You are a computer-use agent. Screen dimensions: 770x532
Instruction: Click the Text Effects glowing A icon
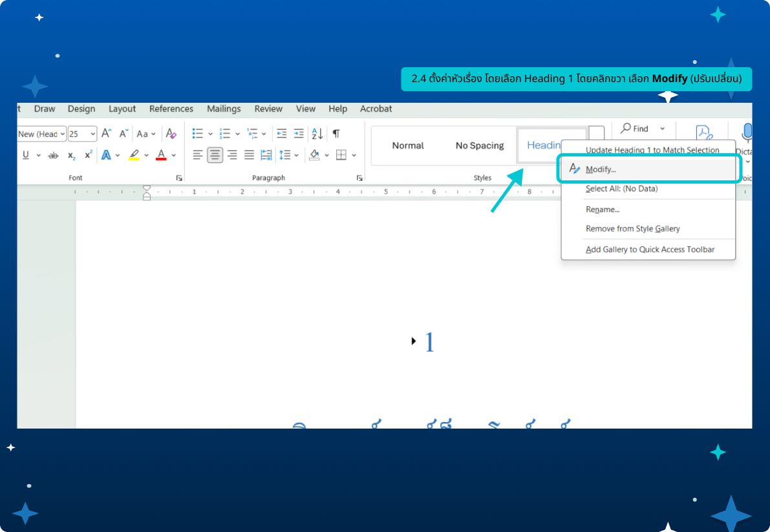point(106,155)
